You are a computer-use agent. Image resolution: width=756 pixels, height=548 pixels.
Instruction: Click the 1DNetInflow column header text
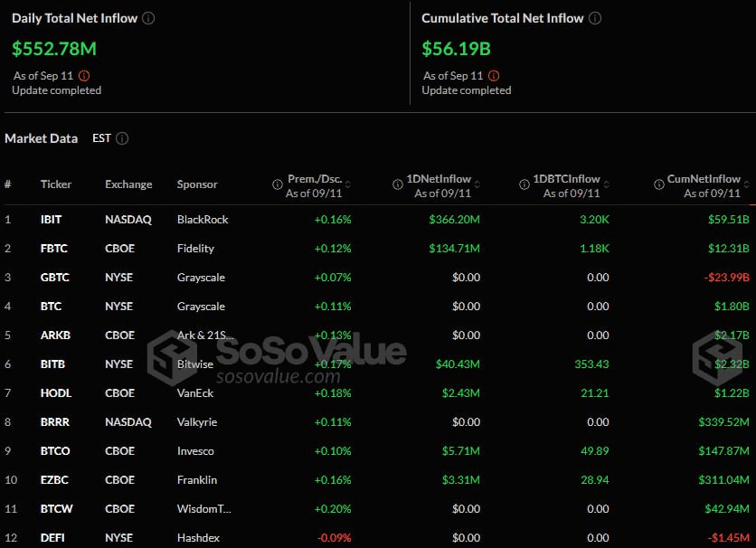[x=439, y=179]
